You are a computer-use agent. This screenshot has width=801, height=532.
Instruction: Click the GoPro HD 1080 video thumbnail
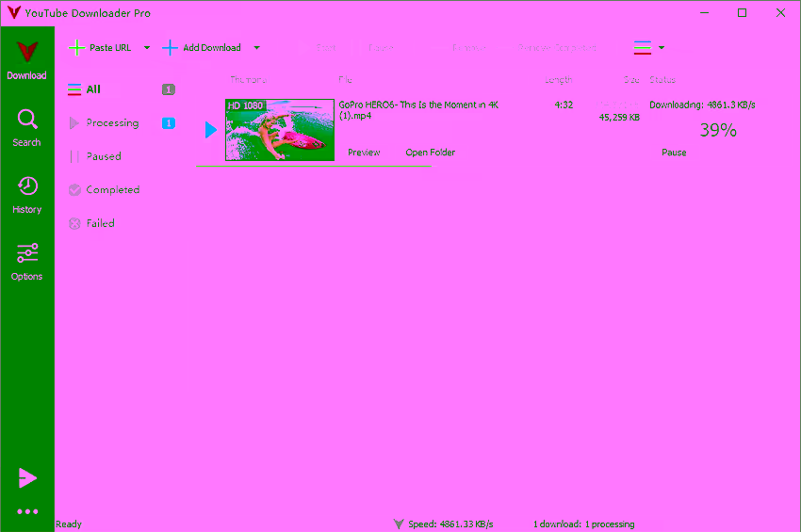coord(280,130)
